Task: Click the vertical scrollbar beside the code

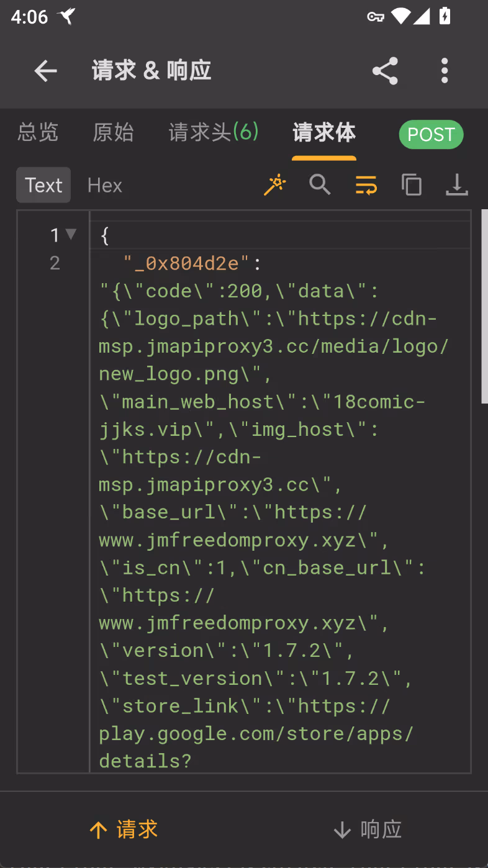Action: (x=485, y=307)
